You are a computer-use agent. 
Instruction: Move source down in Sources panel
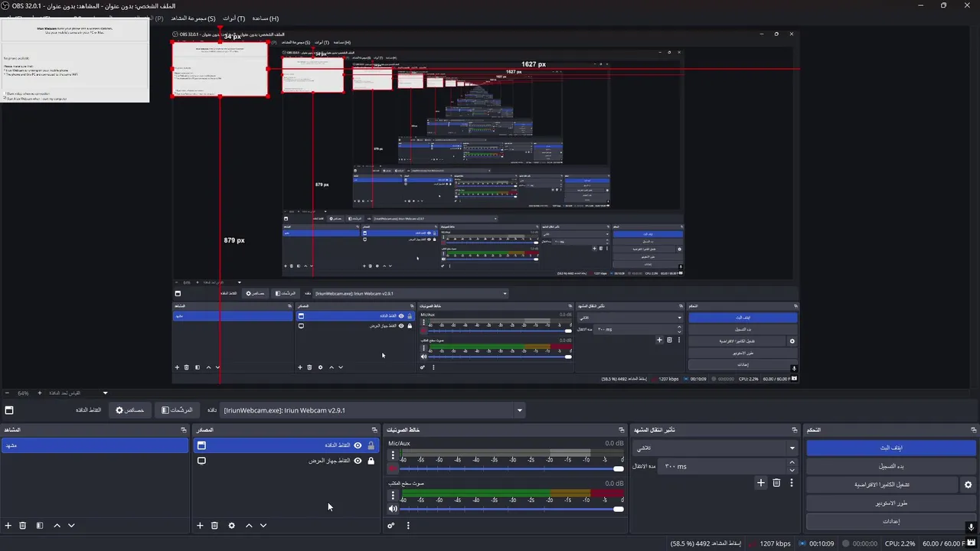pyautogui.click(x=263, y=526)
